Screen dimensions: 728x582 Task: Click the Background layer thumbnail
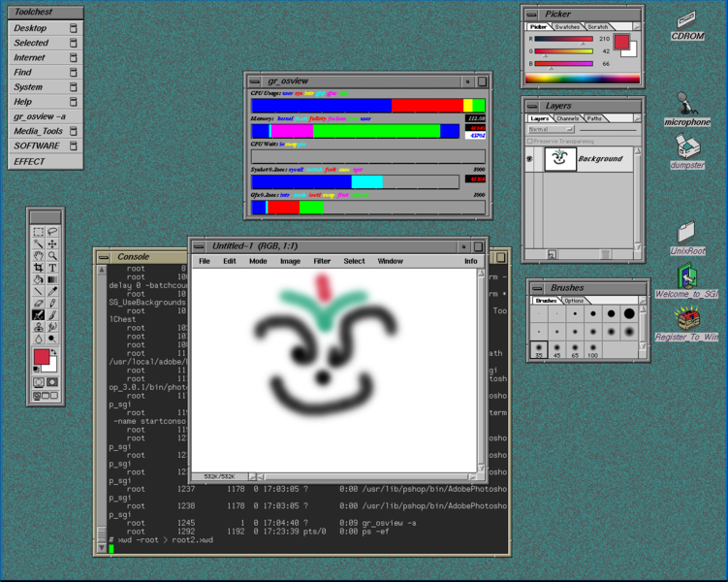click(560, 159)
